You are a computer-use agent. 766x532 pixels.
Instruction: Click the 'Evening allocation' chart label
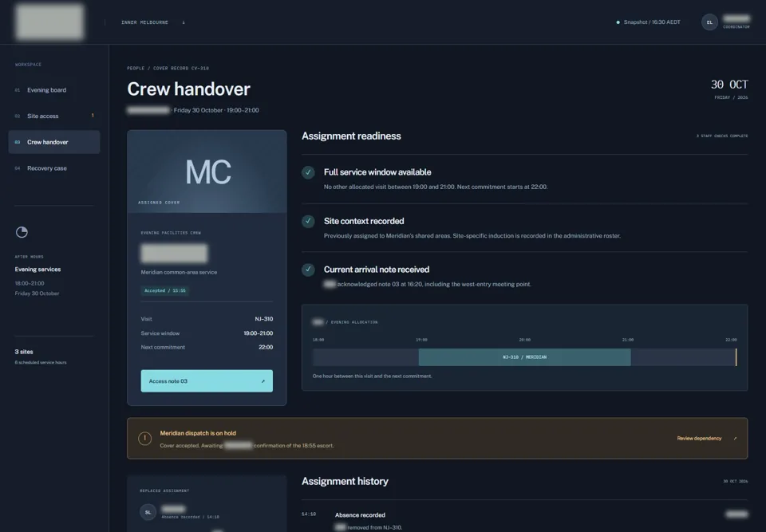(x=354, y=322)
